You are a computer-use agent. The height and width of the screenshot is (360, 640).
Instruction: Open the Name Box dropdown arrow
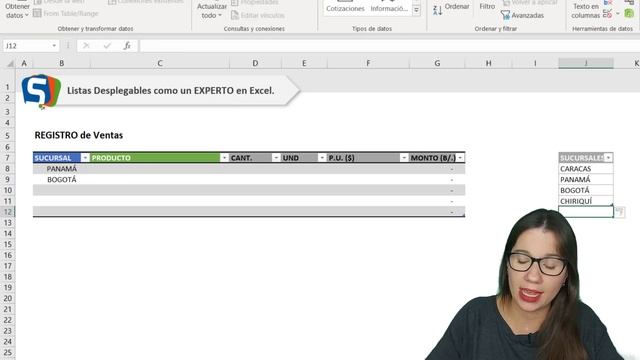click(54, 46)
